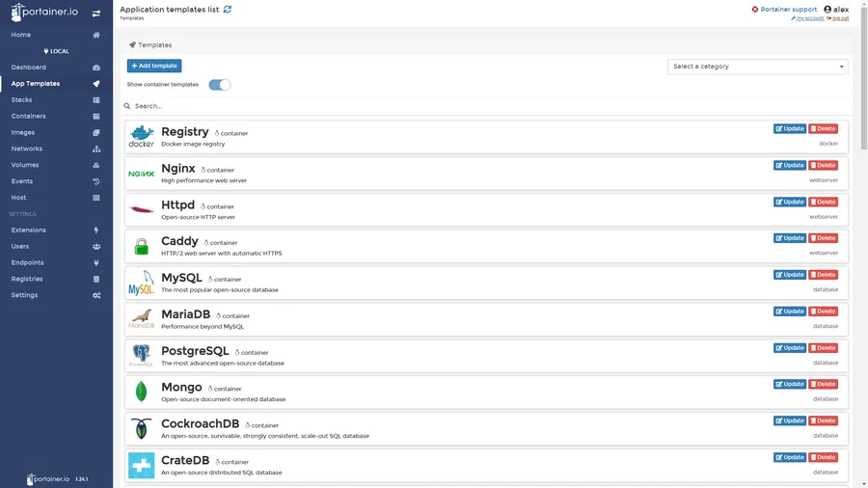The image size is (868, 488).
Task: Click the Docker whale logo for Registry
Action: 141,137
